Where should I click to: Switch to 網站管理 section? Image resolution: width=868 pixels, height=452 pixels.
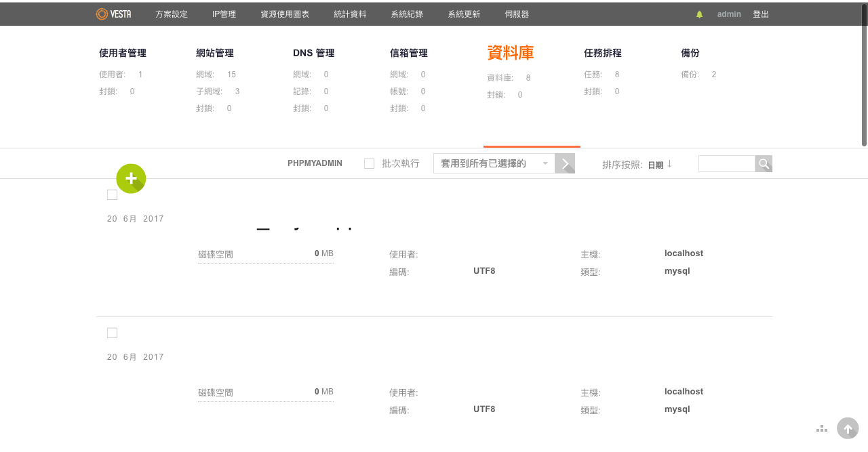pos(215,53)
